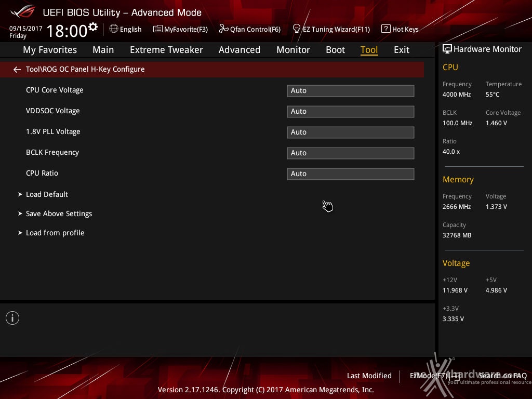The image size is (532, 399).
Task: Click the ROG logo icon
Action: (x=23, y=11)
